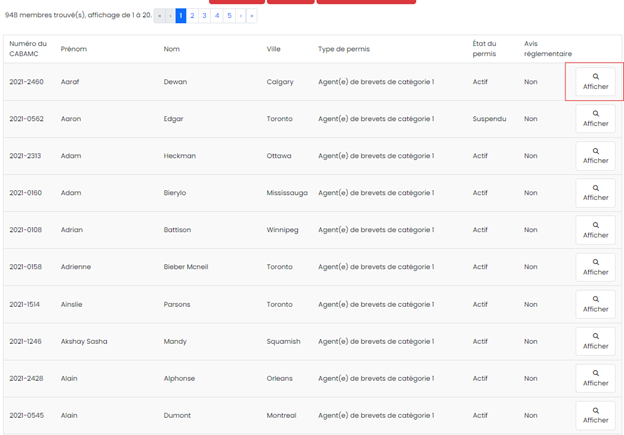Image resolution: width=624 pixels, height=435 pixels.
Task: Jump to page 4
Action: (217, 16)
